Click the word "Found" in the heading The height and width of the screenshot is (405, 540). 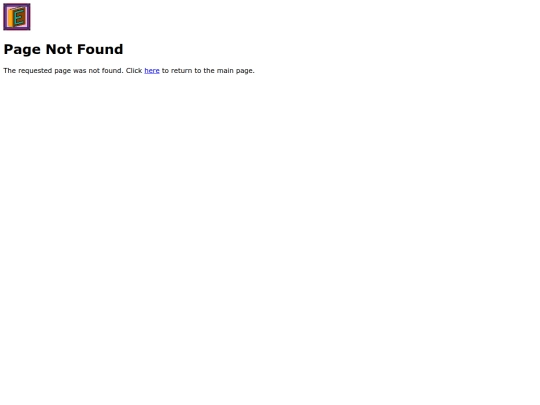[100, 49]
